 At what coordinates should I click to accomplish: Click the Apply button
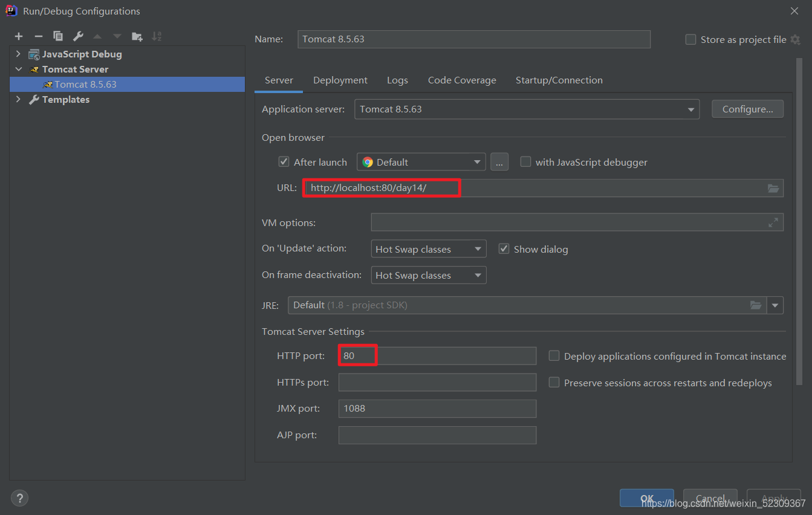click(x=774, y=498)
